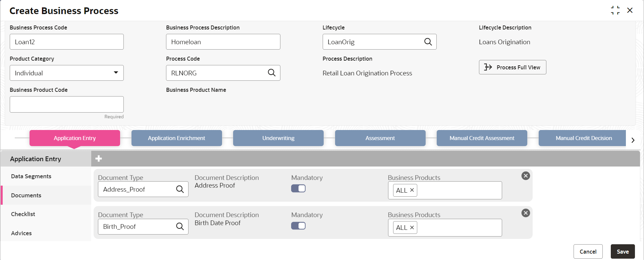Viewport: 644px width, 260px height.
Task: Remove ALL tag from Birth Proof products
Action: point(412,227)
